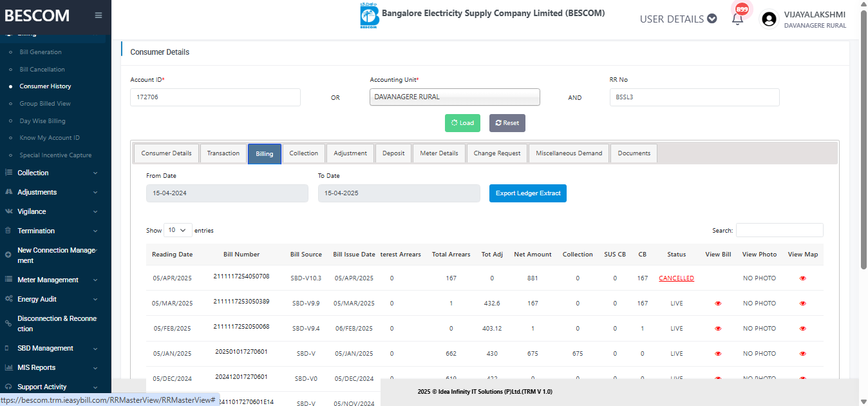The image size is (868, 406).
Task: Open the Deposit tab
Action: click(x=393, y=153)
